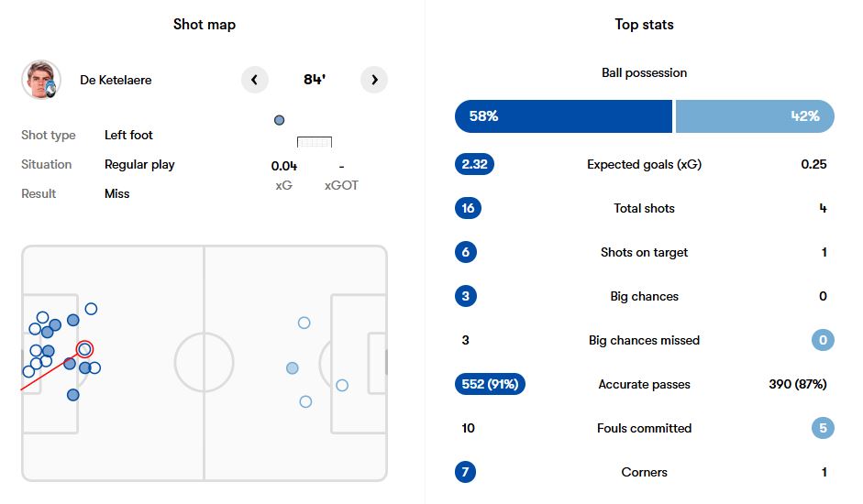Click the 58% home possession bar

(x=563, y=116)
